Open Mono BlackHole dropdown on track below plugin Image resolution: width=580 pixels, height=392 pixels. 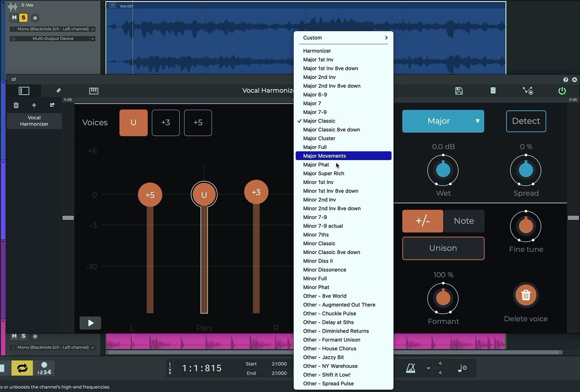53,347
